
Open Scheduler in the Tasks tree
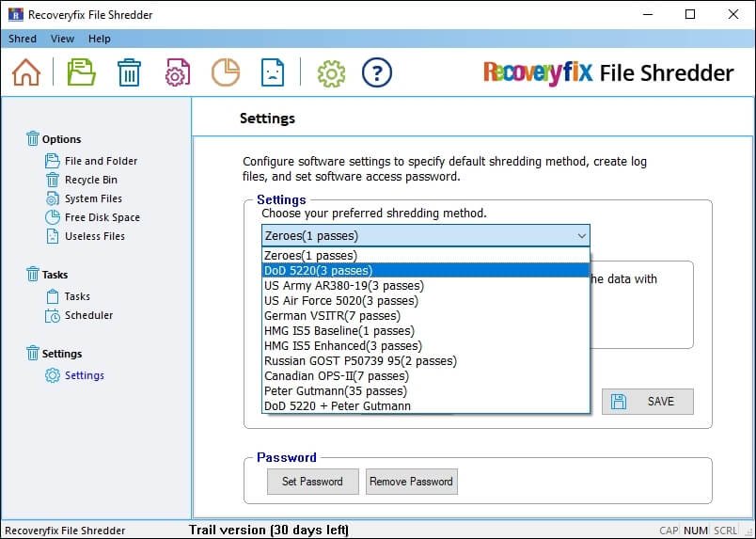(x=88, y=316)
